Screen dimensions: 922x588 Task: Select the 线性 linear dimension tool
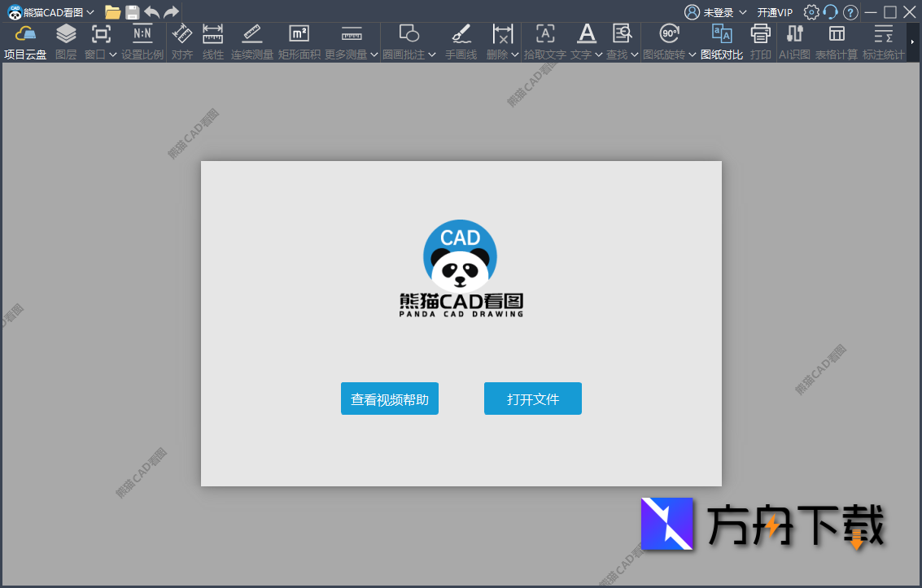(212, 41)
